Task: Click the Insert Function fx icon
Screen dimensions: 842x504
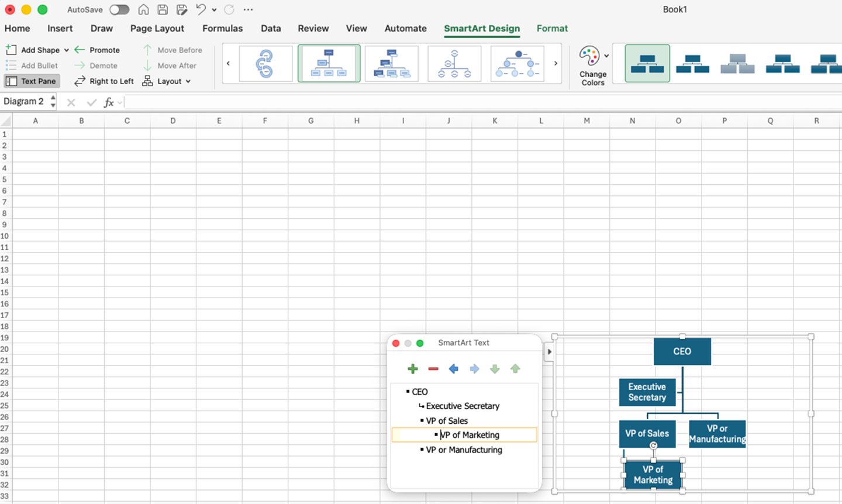Action: tap(109, 102)
